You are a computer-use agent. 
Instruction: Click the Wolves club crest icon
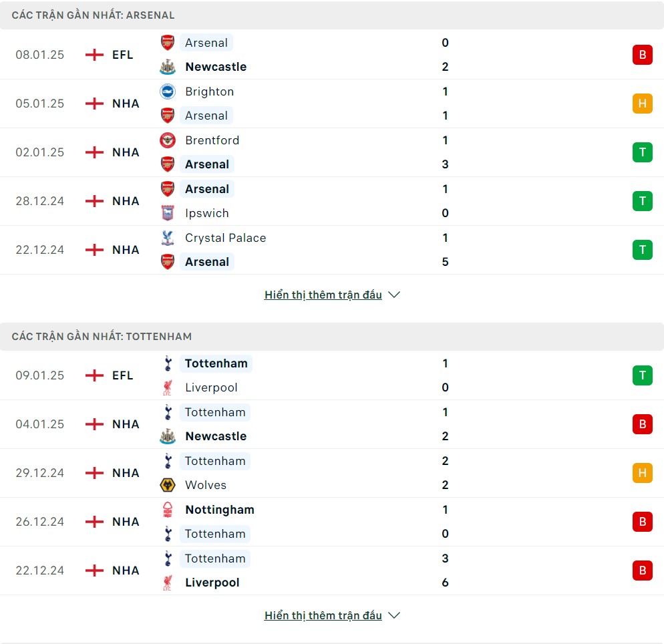(168, 485)
